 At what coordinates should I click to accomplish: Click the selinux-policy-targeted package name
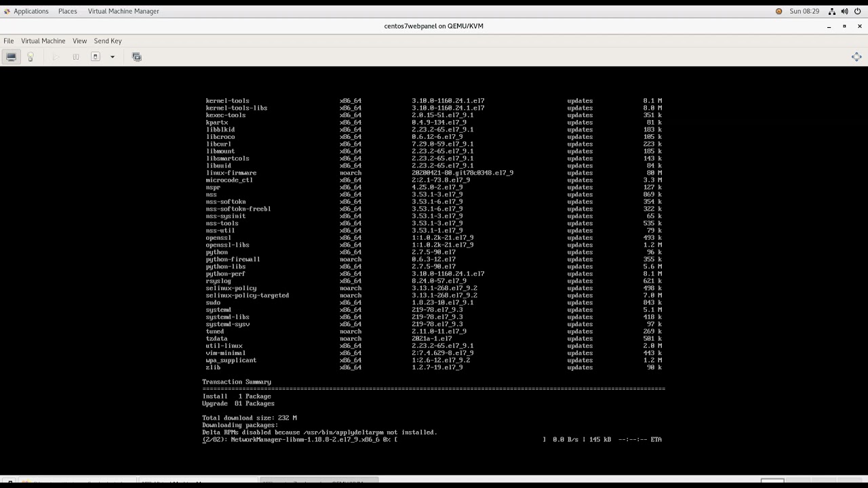coord(248,296)
